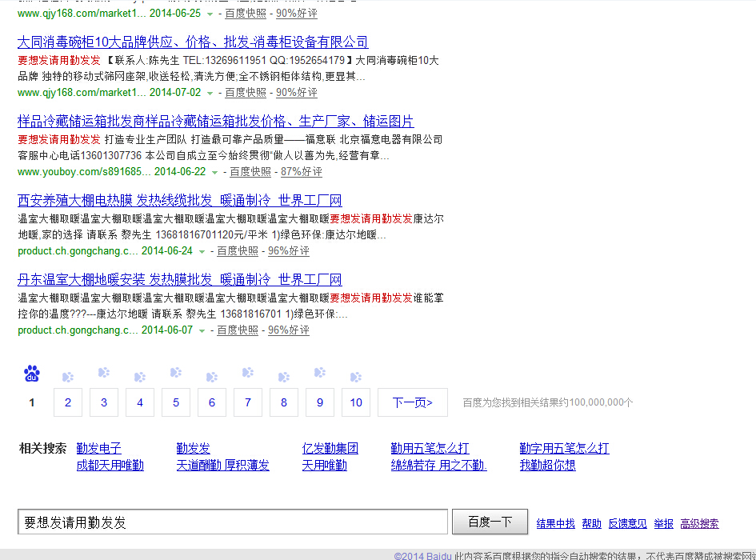Open the 帮助 help link
This screenshot has height=560, width=756.
click(591, 524)
